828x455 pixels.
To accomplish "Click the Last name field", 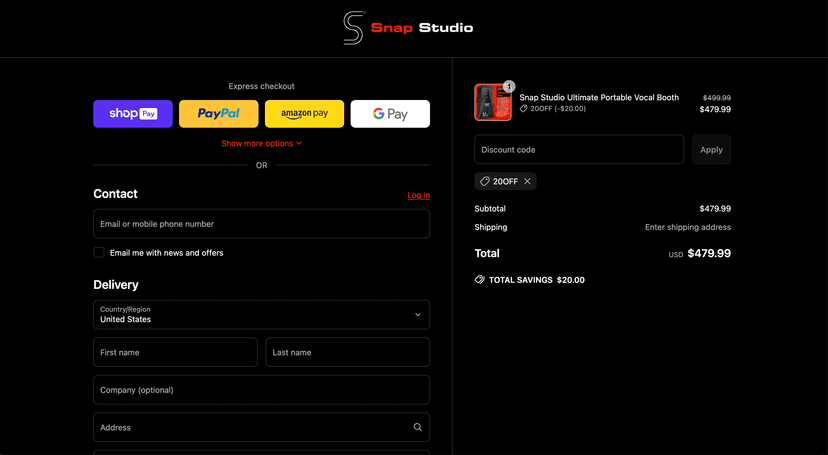I will 347,352.
